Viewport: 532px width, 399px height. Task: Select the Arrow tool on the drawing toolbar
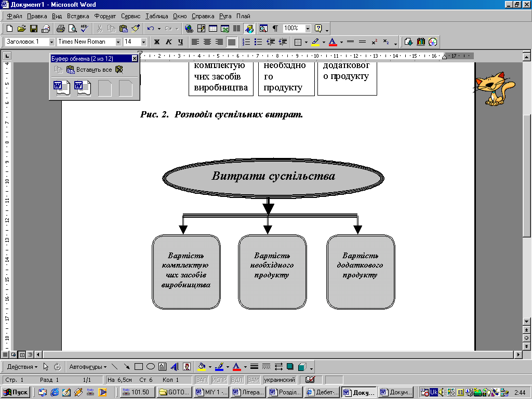point(127,366)
